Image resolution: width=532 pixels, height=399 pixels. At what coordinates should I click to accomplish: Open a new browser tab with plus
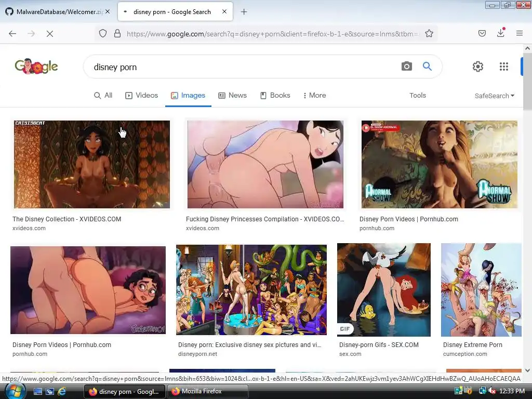[x=244, y=12]
